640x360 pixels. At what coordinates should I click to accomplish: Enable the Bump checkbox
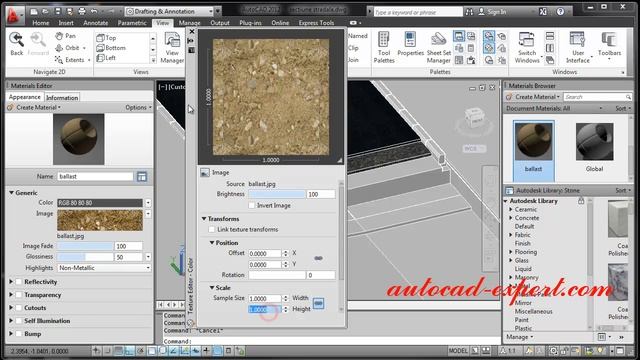(x=19, y=334)
